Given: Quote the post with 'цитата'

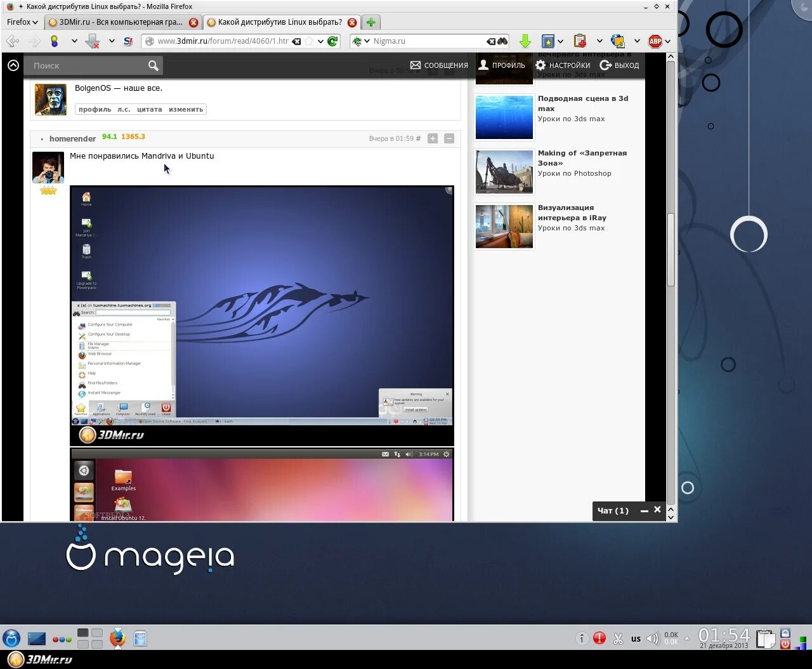Looking at the screenshot, I should click(149, 109).
